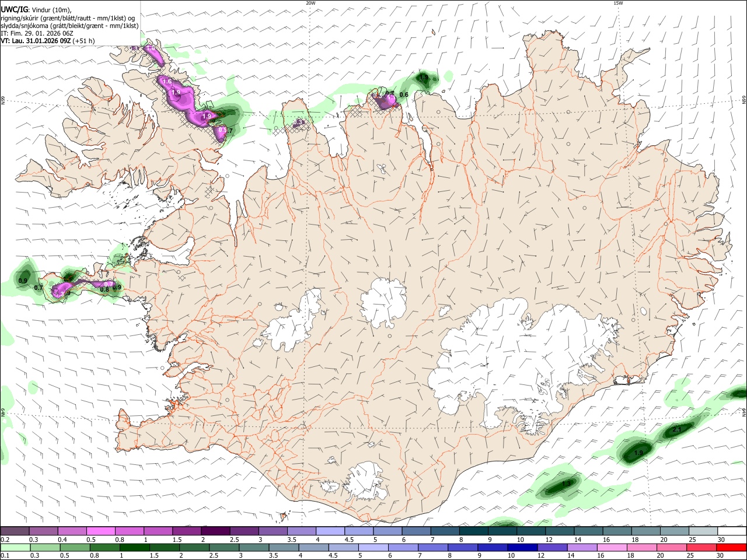Pick rain swatch between 2 and 2.5
This screenshot has width=747, height=560.
pos(194,547)
